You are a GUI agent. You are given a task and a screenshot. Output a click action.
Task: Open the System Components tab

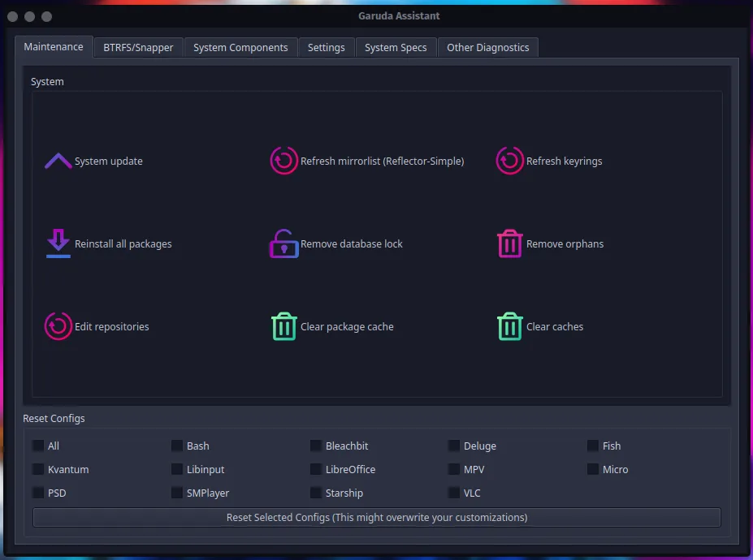click(x=240, y=47)
